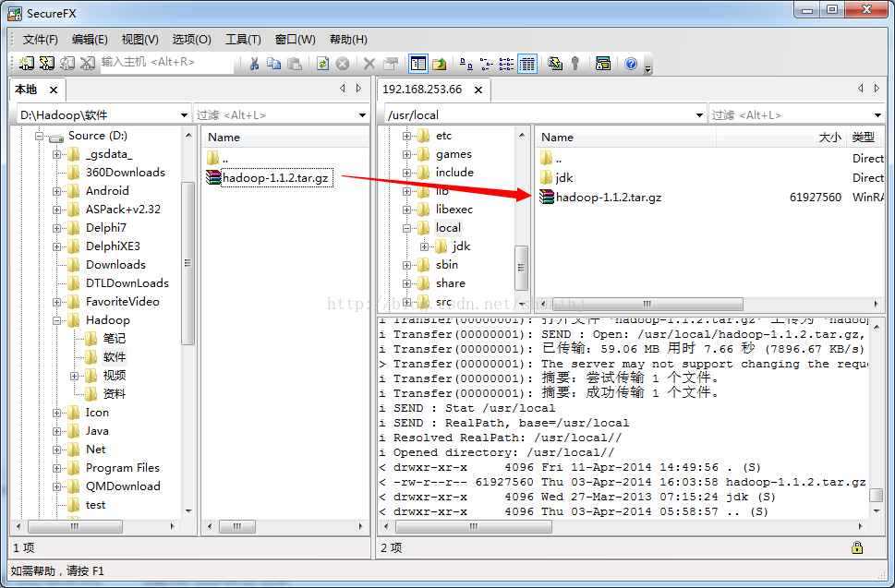
Task: Click the Refresh toolbar icon
Action: pos(323,64)
